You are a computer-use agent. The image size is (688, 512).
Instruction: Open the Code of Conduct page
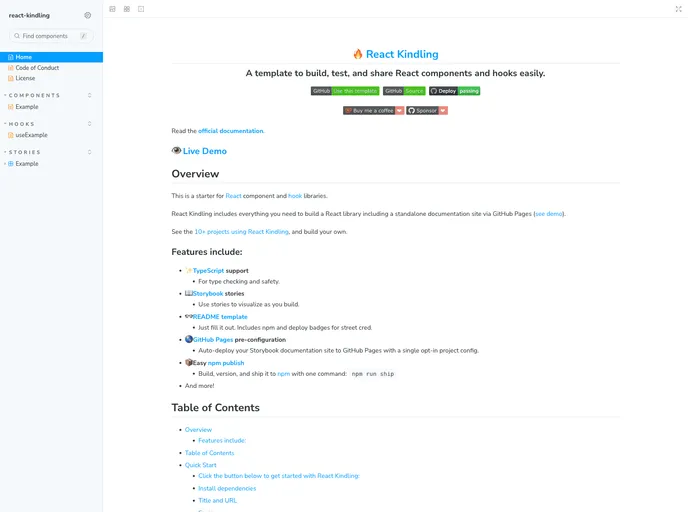click(37, 68)
